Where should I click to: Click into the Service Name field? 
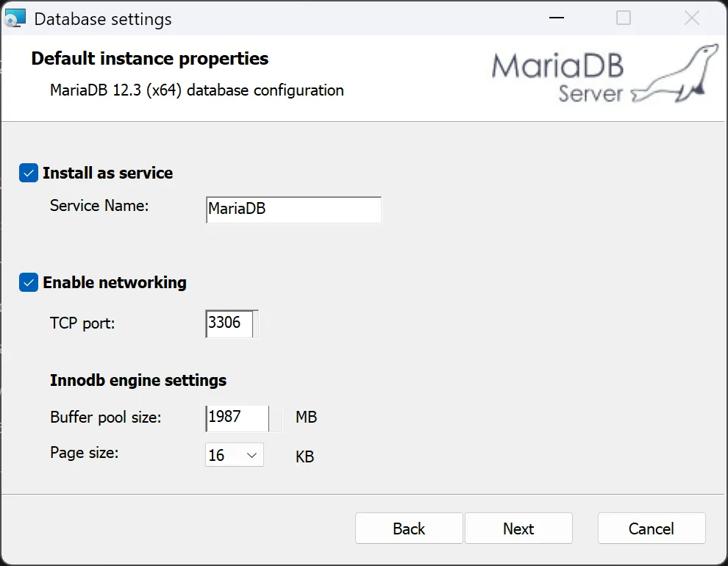[293, 209]
